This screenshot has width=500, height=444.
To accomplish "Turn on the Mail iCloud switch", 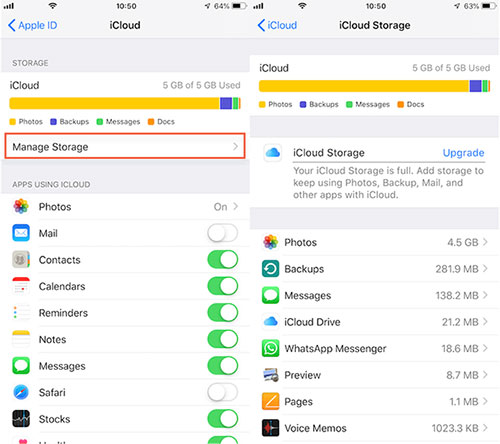I will [x=222, y=233].
